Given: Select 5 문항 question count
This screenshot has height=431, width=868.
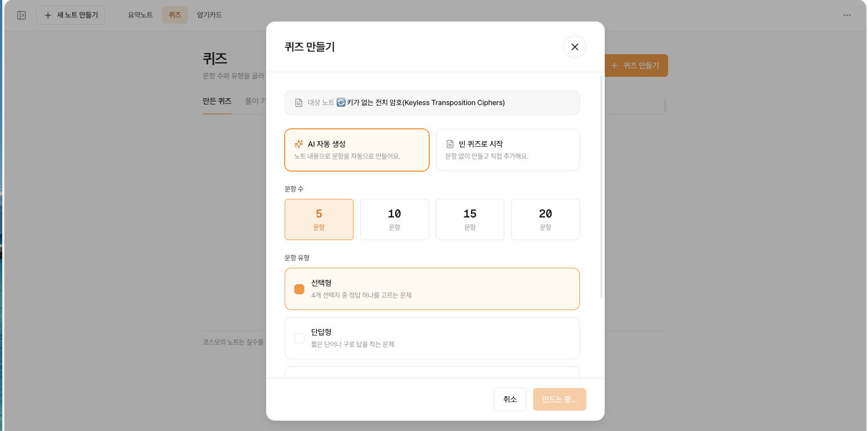Looking at the screenshot, I should [319, 219].
